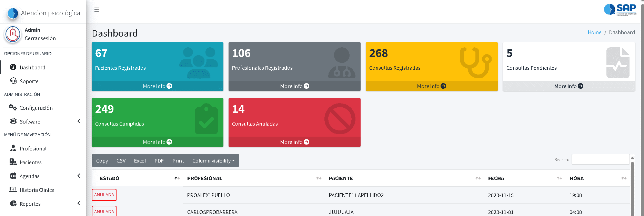Viewport: 644px width, 216px height.
Task: Expand the Agendas submenu chevron
Action: pyautogui.click(x=79, y=176)
